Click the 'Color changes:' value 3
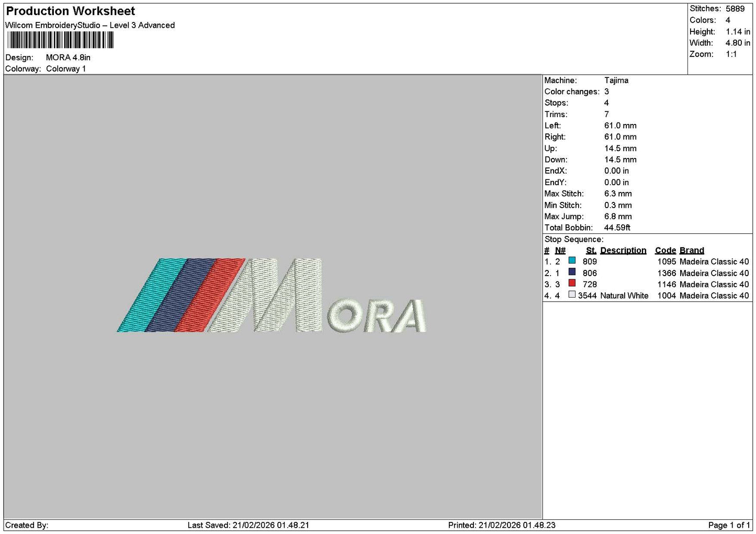This screenshot has width=756, height=534. tap(606, 92)
